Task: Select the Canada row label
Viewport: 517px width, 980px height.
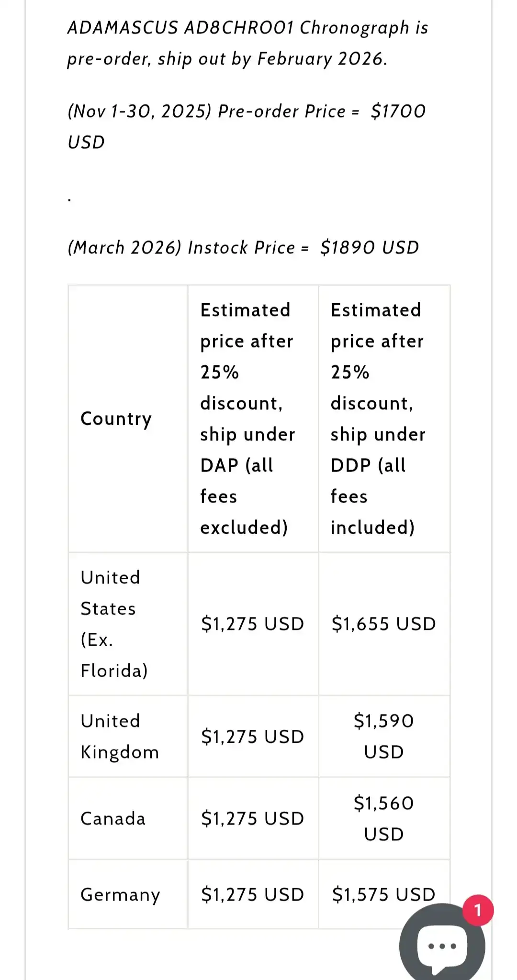Action: point(113,818)
